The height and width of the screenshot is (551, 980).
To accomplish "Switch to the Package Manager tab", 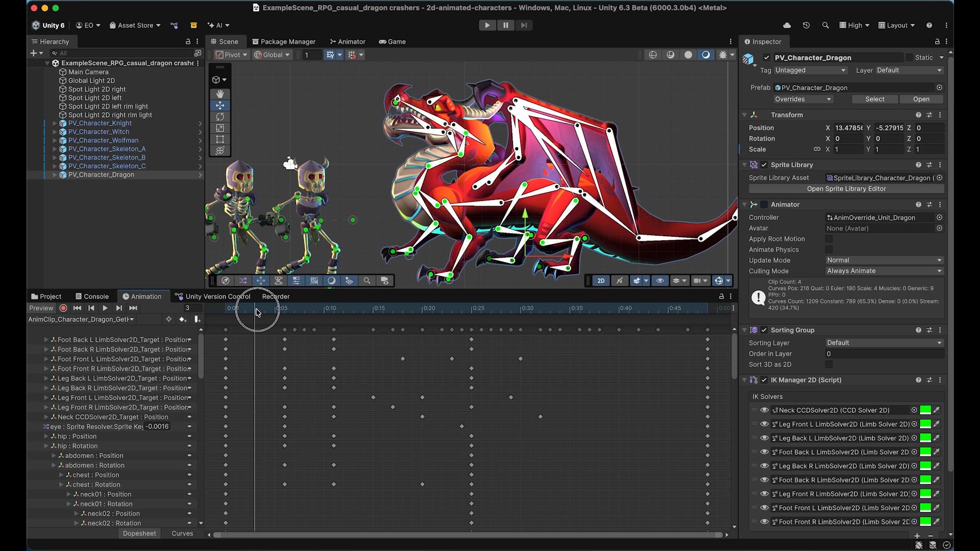I will (283, 42).
